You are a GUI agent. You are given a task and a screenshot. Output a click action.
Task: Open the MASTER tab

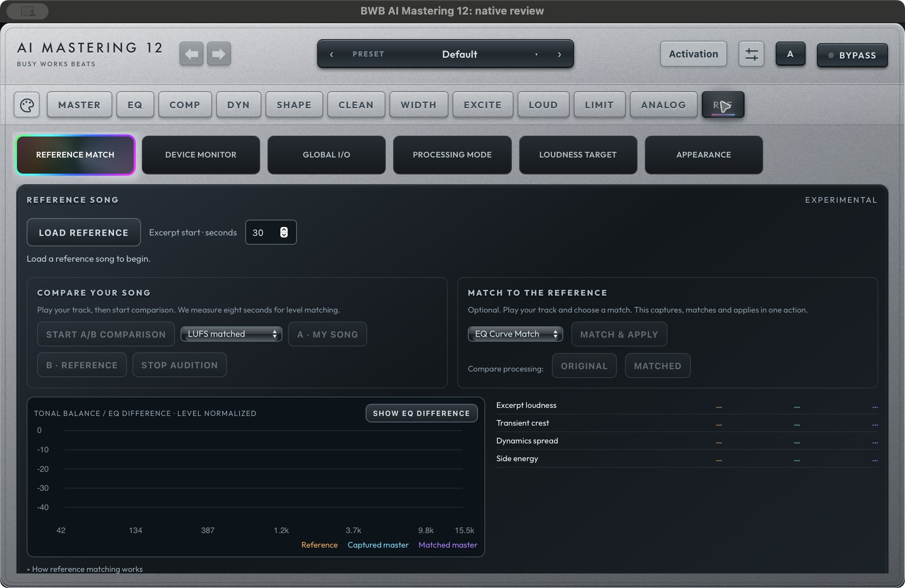click(79, 105)
